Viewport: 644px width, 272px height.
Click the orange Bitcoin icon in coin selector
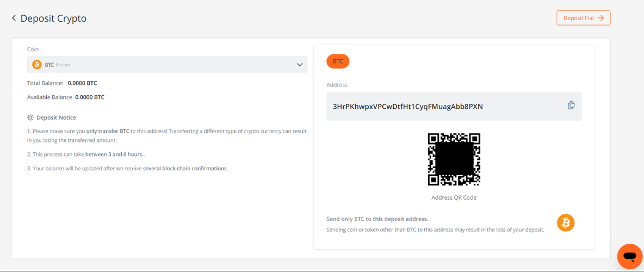tap(37, 65)
